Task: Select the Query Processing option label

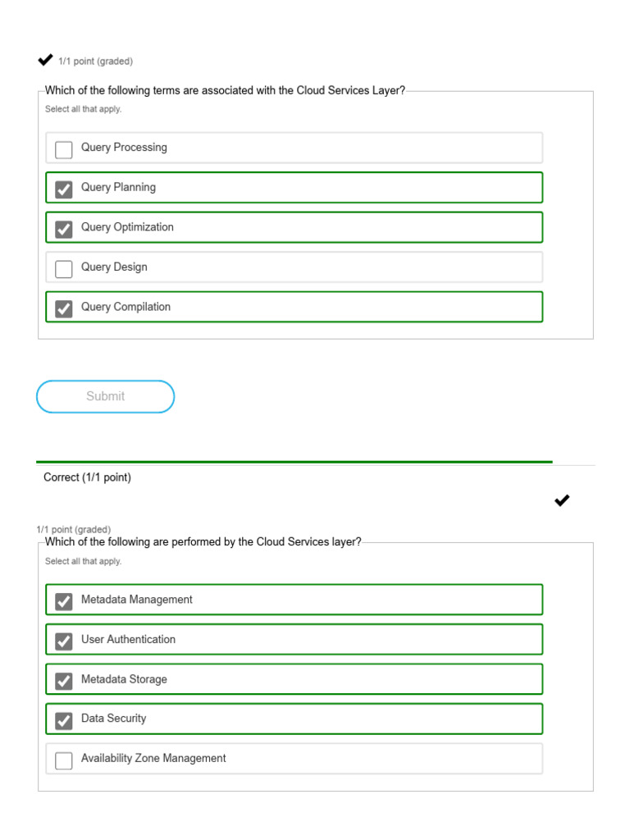Action: click(124, 148)
